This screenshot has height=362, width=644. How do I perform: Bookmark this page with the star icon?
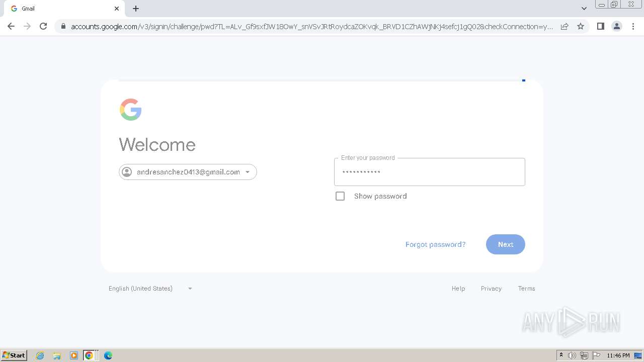(x=581, y=26)
